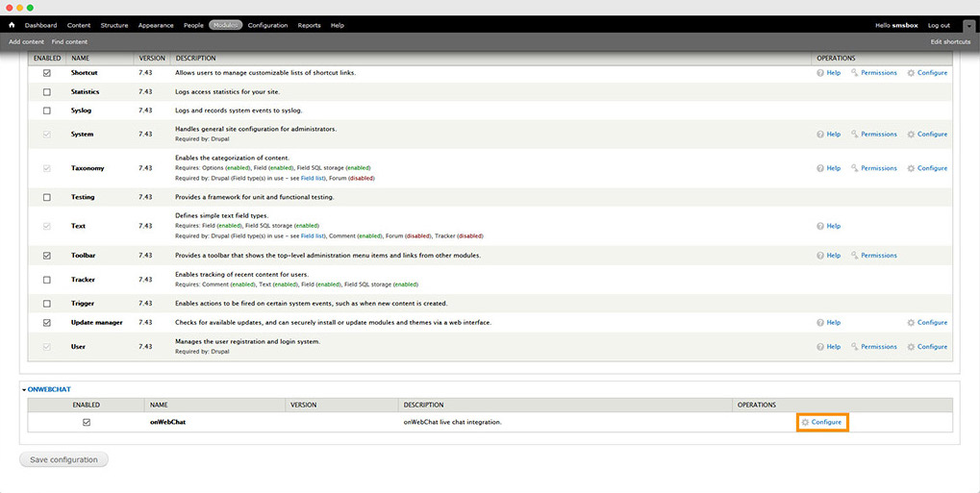Click Edit shortcuts link
The width and height of the screenshot is (980, 493).
(x=950, y=42)
